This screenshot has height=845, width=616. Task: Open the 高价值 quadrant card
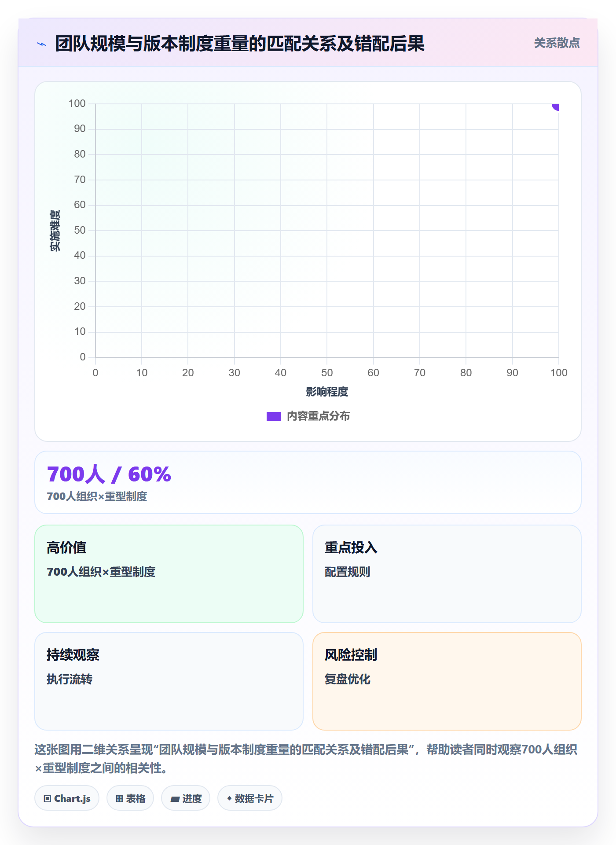pyautogui.click(x=169, y=573)
